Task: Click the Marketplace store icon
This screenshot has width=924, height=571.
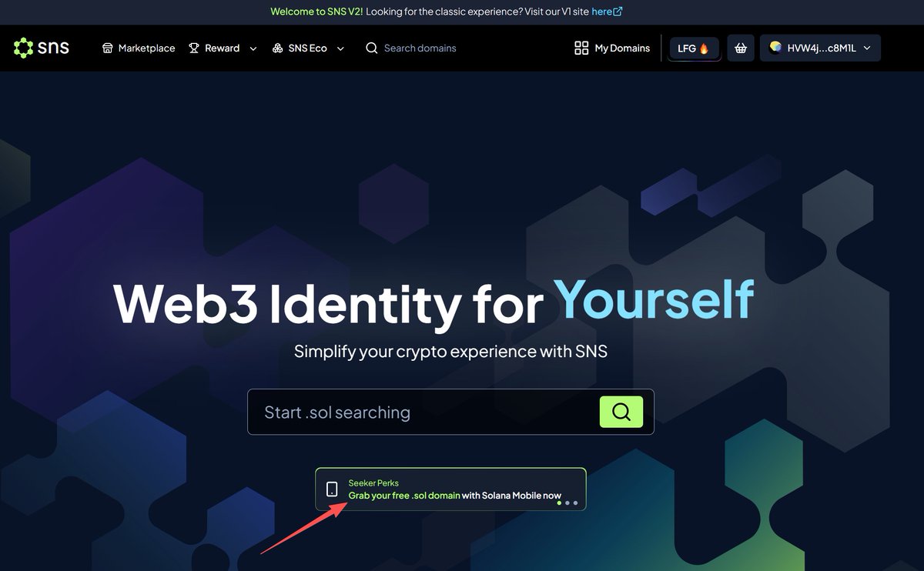Action: (108, 48)
